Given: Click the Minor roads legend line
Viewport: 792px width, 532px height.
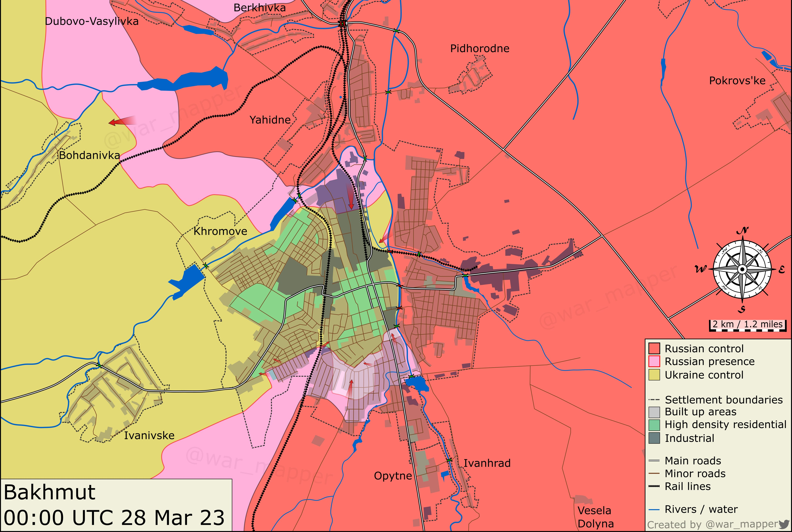Looking at the screenshot, I should [x=654, y=474].
